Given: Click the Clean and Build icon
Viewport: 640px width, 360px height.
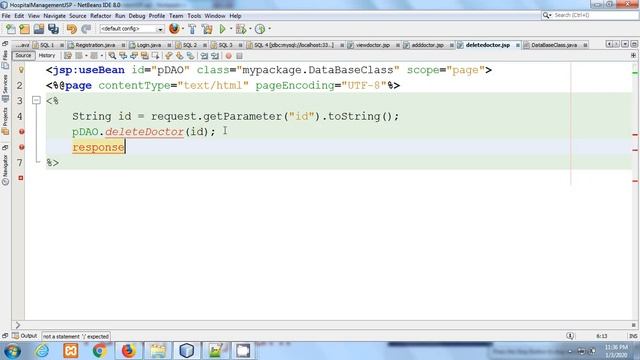Looking at the screenshot, I should [207, 29].
